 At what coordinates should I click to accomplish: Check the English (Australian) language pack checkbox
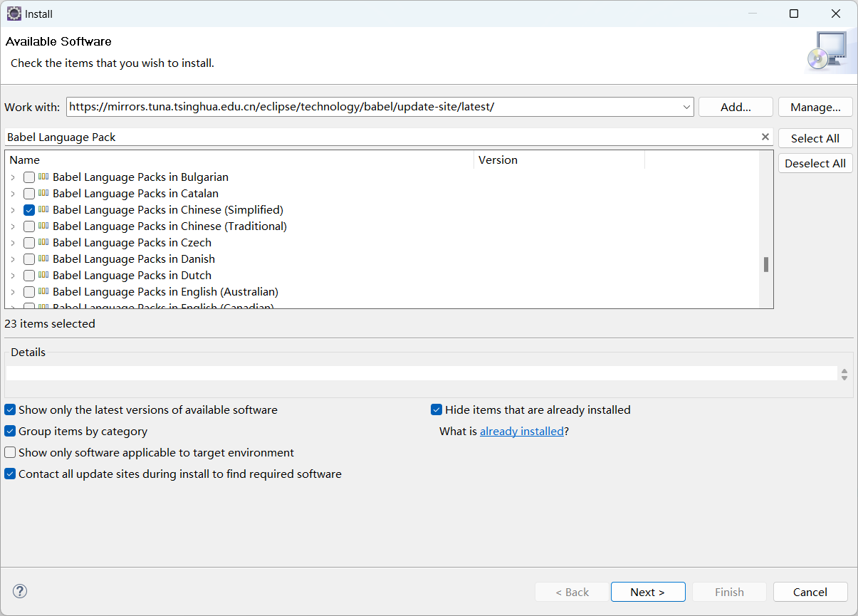[x=29, y=292]
